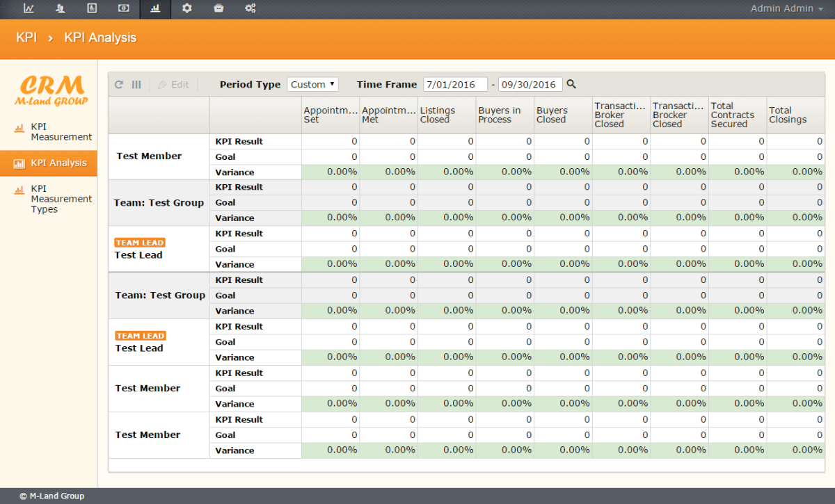Screen dimensions: 835x504
Task: Open the multiple gears configuration icon
Action: [x=250, y=8]
